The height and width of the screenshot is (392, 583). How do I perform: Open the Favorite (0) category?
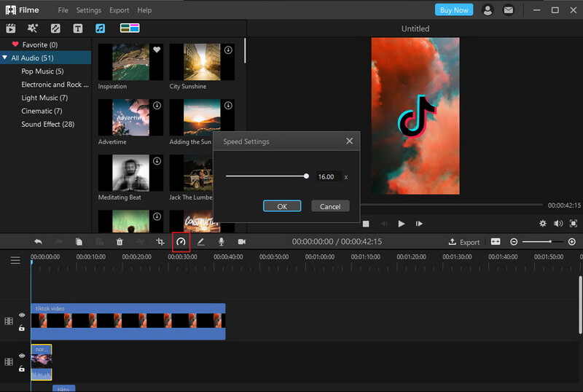pos(40,44)
